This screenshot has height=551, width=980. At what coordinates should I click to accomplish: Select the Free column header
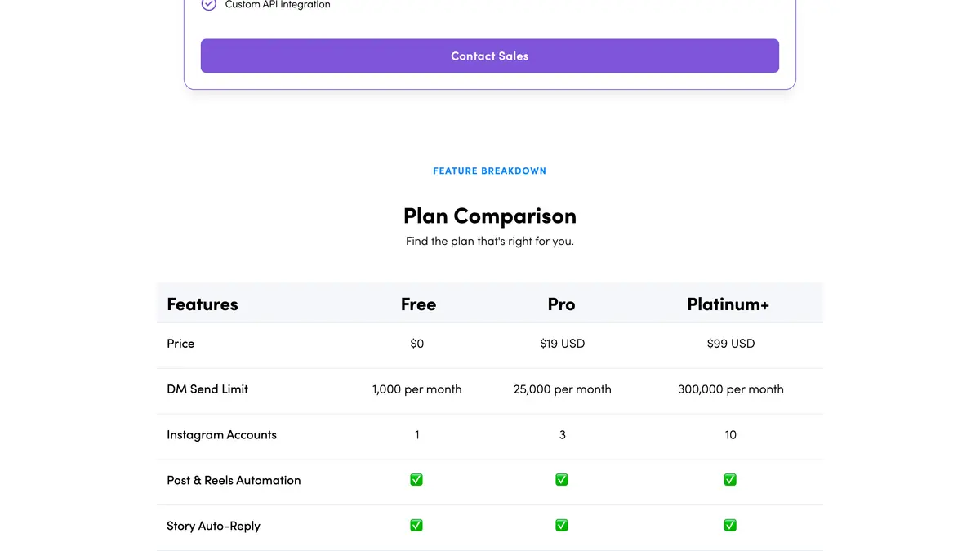(x=418, y=304)
